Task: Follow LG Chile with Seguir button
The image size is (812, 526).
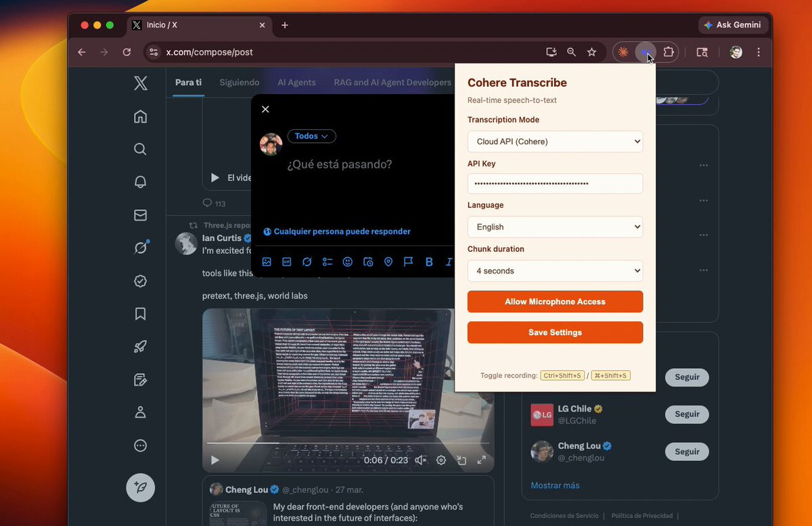Action: (687, 414)
